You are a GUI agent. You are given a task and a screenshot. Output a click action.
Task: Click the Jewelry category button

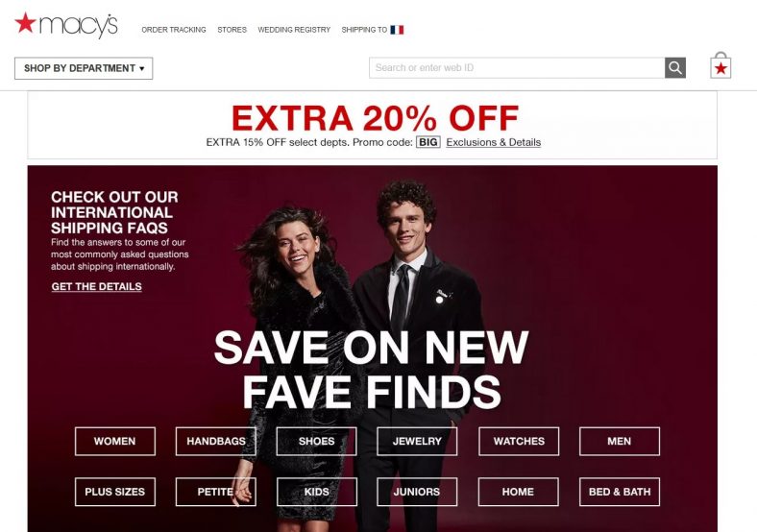[x=417, y=441]
